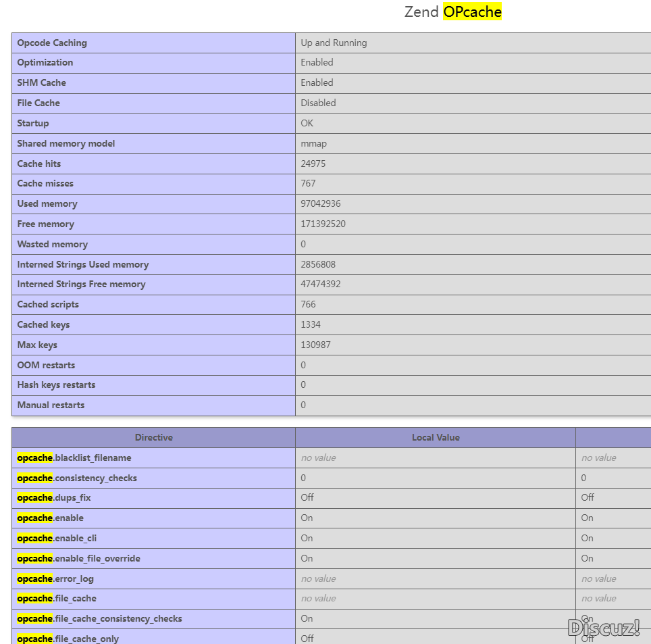Screen dimensions: 651x644
Task: Click the Local Value column header
Action: 436,437
